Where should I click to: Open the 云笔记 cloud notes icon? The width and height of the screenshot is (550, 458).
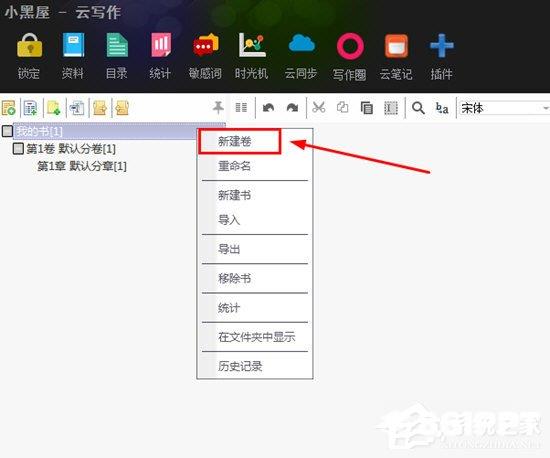[x=396, y=46]
